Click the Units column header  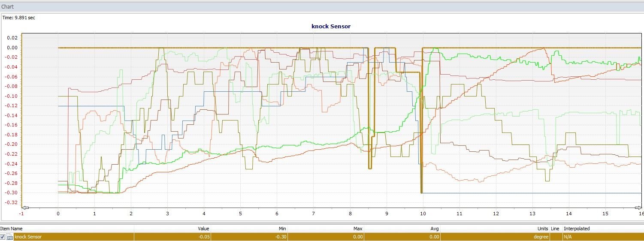click(542, 229)
